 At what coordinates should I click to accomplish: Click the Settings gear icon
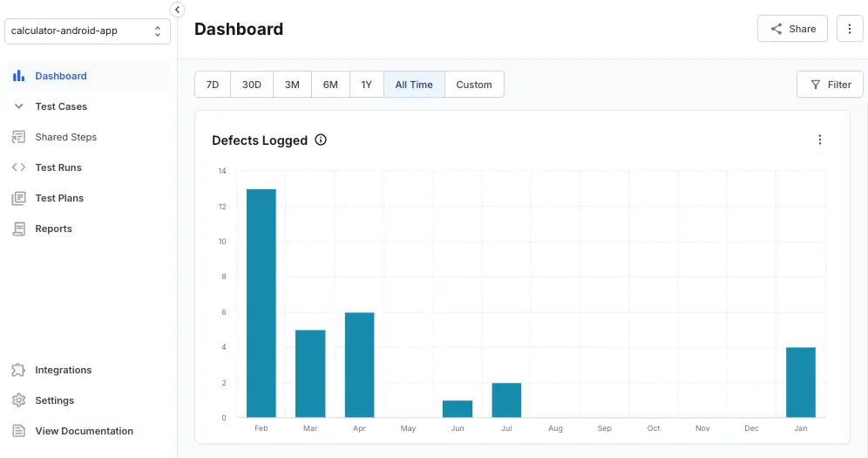tap(18, 400)
